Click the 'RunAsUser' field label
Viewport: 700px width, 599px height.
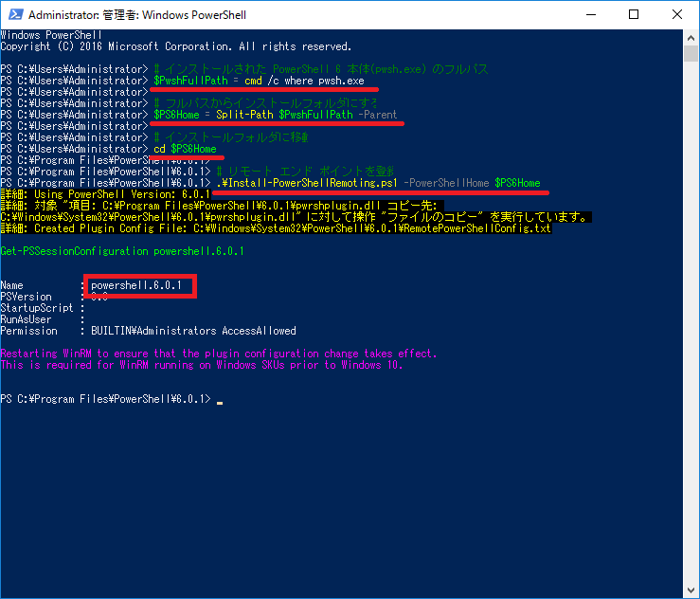tap(26, 319)
